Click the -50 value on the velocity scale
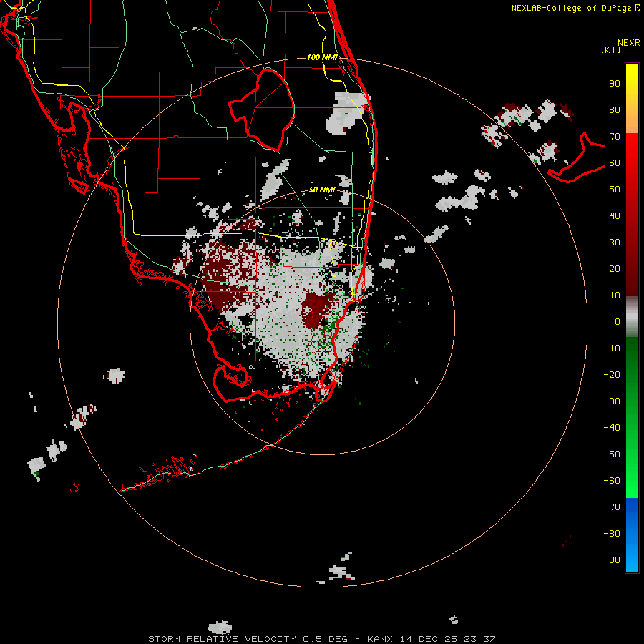Viewport: 644px width, 644px height. click(612, 454)
